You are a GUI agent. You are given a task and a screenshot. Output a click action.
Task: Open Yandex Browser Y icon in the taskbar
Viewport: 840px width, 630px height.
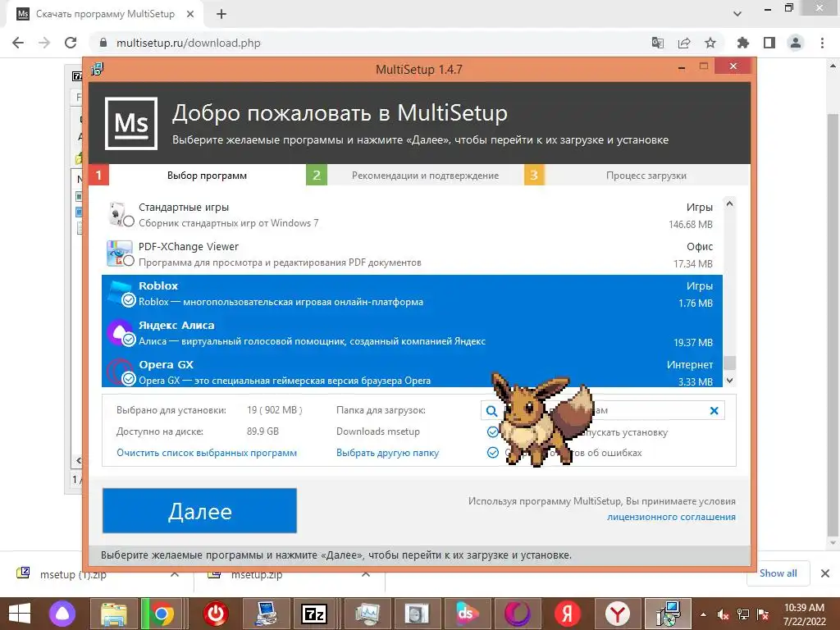coord(618,614)
